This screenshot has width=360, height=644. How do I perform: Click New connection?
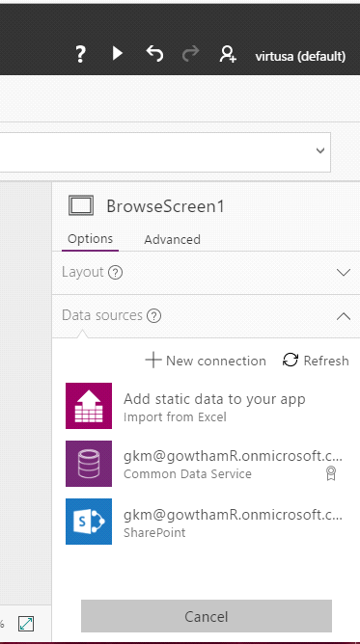(206, 361)
